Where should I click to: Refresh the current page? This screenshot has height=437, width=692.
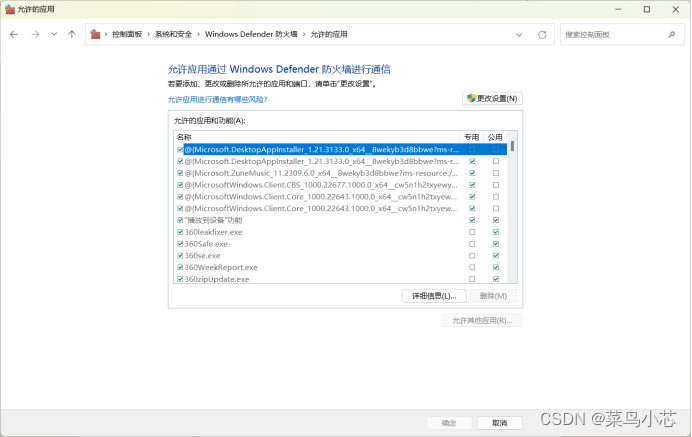pos(542,34)
